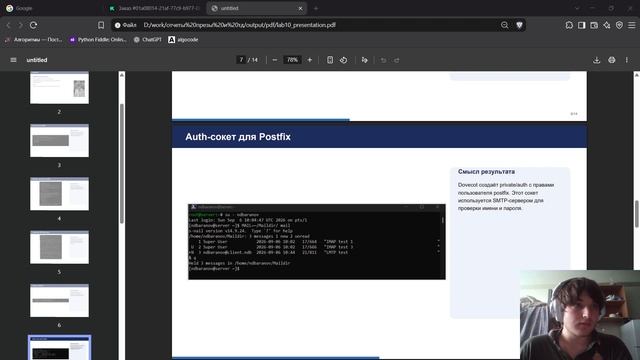Zoom out using the minus button
640x360 pixels.
tap(275, 60)
